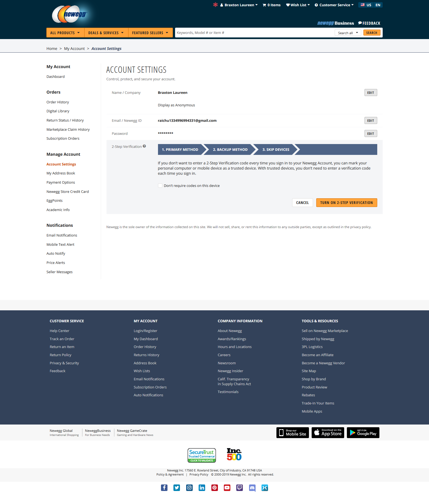Open Email Notifications in the sidebar
Image resolution: width=429 pixels, height=504 pixels.
[x=62, y=235]
